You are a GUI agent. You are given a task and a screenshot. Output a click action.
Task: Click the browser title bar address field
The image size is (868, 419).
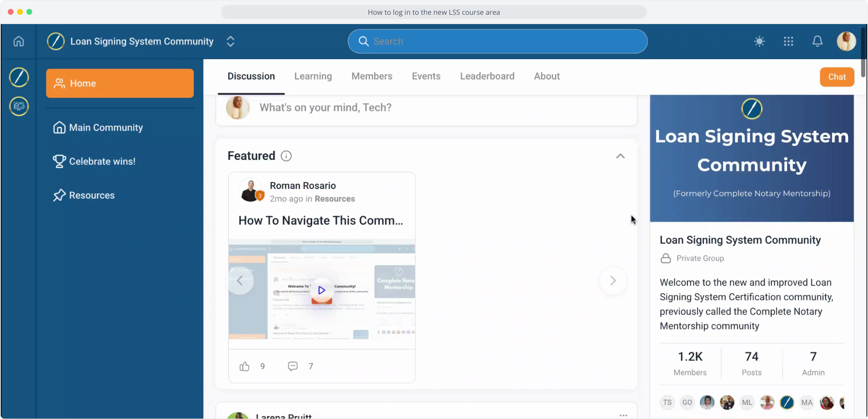[x=434, y=12]
